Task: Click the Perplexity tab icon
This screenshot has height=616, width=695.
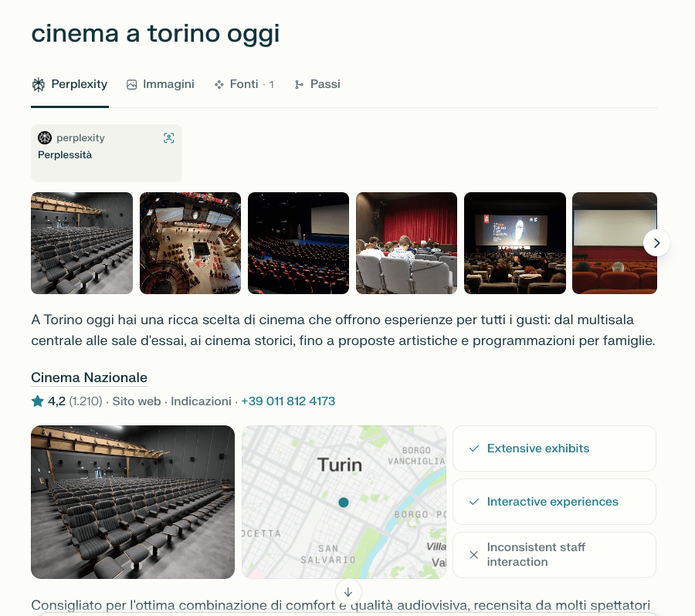Action: pyautogui.click(x=39, y=84)
